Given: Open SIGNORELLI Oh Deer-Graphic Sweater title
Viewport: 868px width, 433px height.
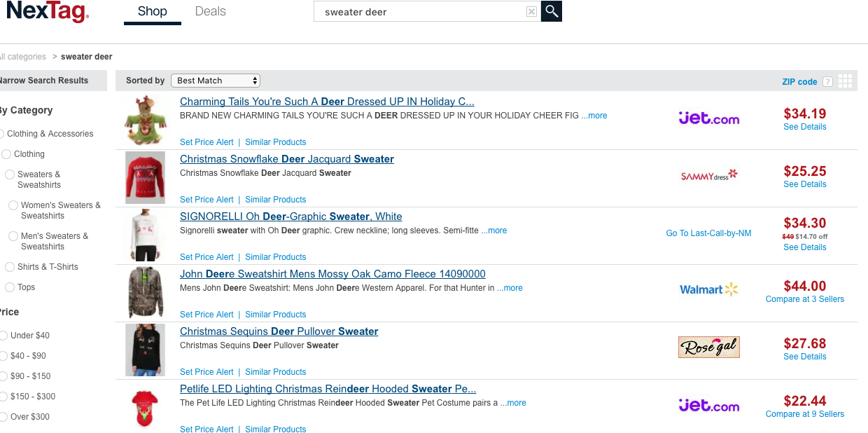Looking at the screenshot, I should point(291,216).
